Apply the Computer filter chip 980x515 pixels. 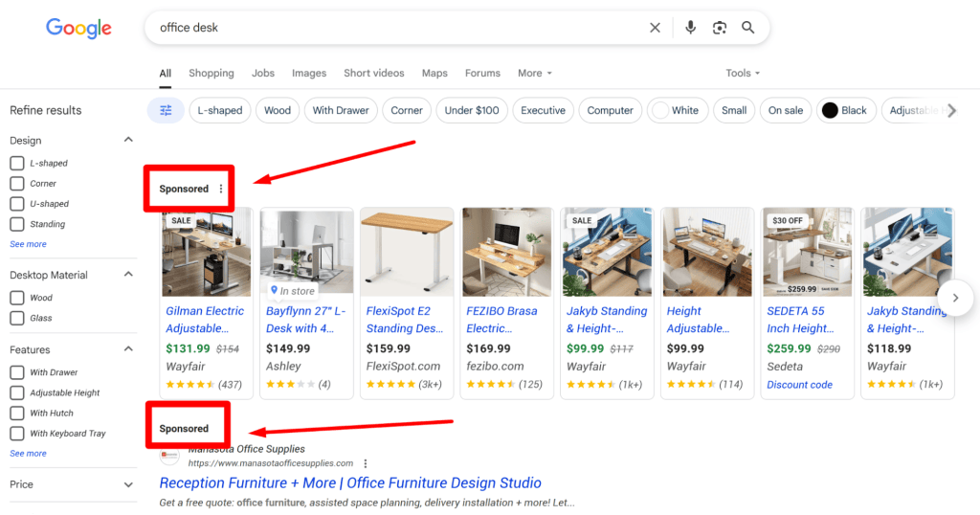610,111
